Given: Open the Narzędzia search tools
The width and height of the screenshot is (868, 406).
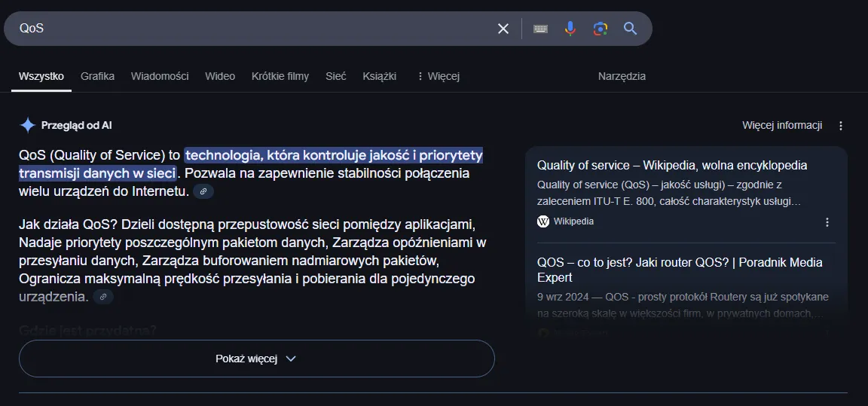Looking at the screenshot, I should pyautogui.click(x=622, y=76).
